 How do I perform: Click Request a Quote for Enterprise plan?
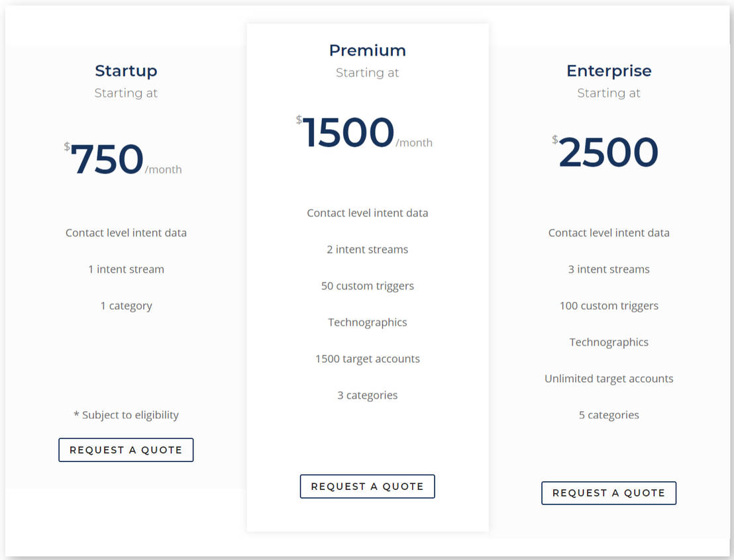click(x=609, y=492)
